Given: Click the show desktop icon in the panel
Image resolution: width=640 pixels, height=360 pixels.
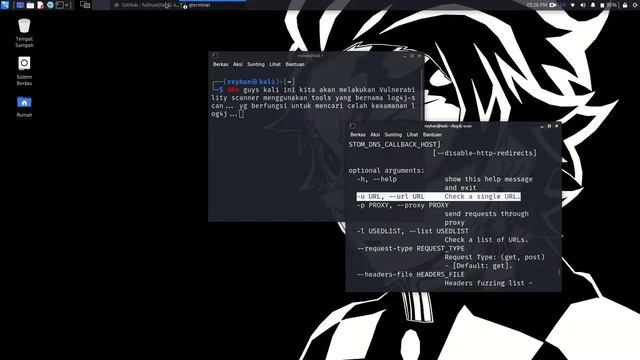Looking at the screenshot, I should coord(20,5).
